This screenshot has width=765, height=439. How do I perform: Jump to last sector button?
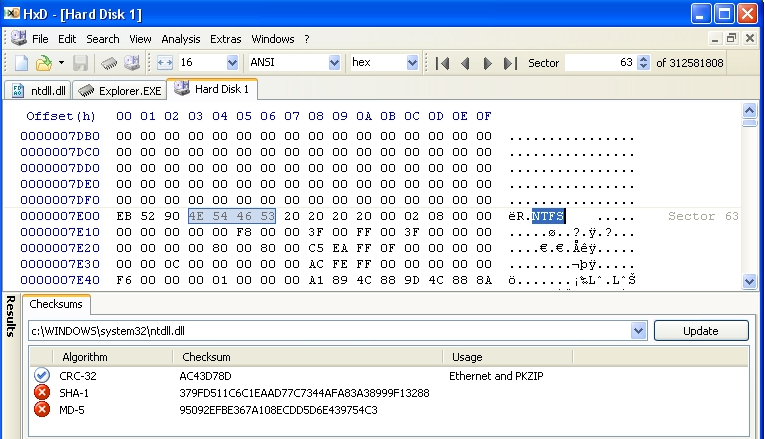coord(510,63)
